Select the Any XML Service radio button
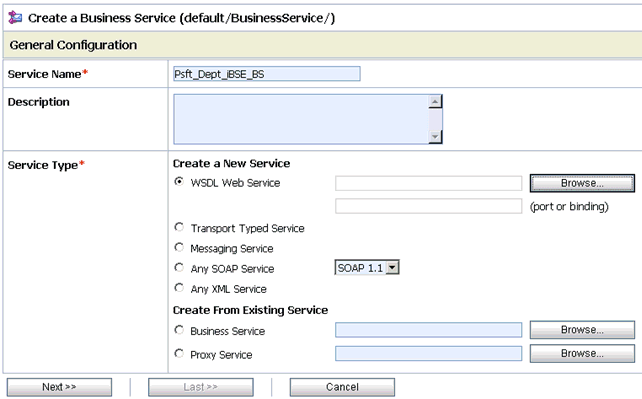642x399 pixels. tap(179, 288)
